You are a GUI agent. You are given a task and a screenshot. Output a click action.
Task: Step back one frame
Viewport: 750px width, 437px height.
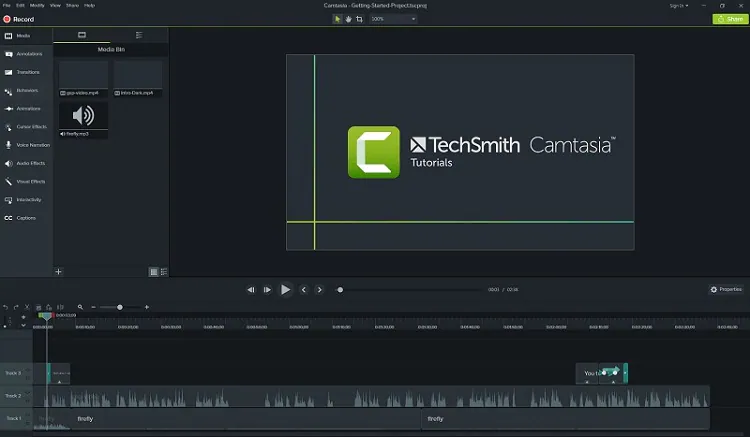pos(251,290)
